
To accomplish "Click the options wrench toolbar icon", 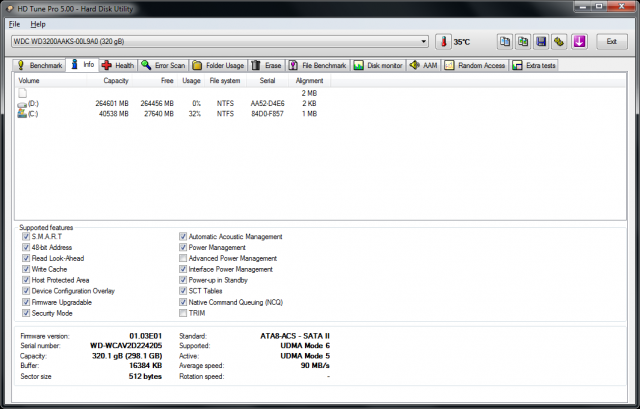I will 559,42.
